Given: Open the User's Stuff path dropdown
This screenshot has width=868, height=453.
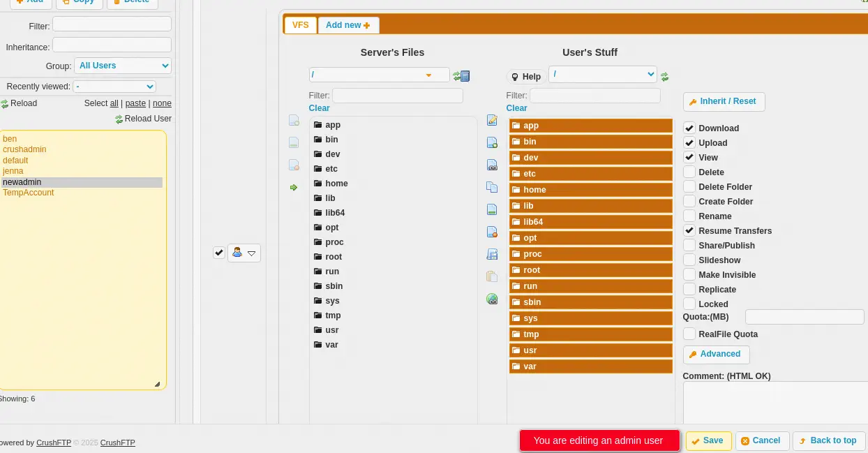Looking at the screenshot, I should [x=603, y=74].
